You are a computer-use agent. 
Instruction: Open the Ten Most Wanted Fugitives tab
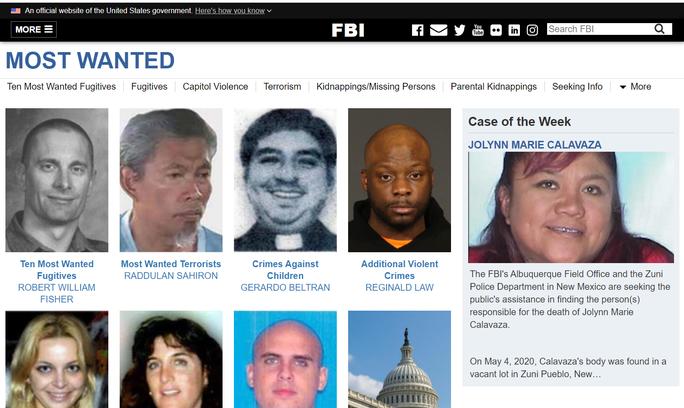click(62, 86)
